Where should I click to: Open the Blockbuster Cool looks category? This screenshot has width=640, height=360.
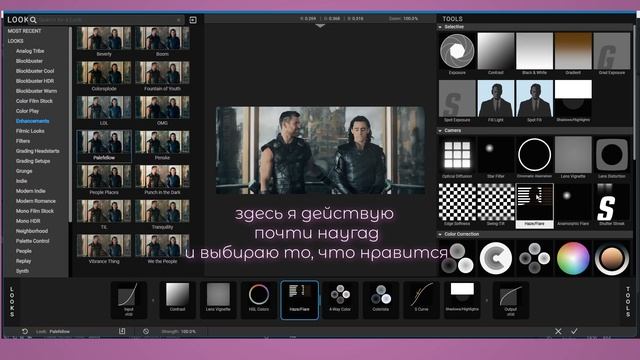(35, 71)
